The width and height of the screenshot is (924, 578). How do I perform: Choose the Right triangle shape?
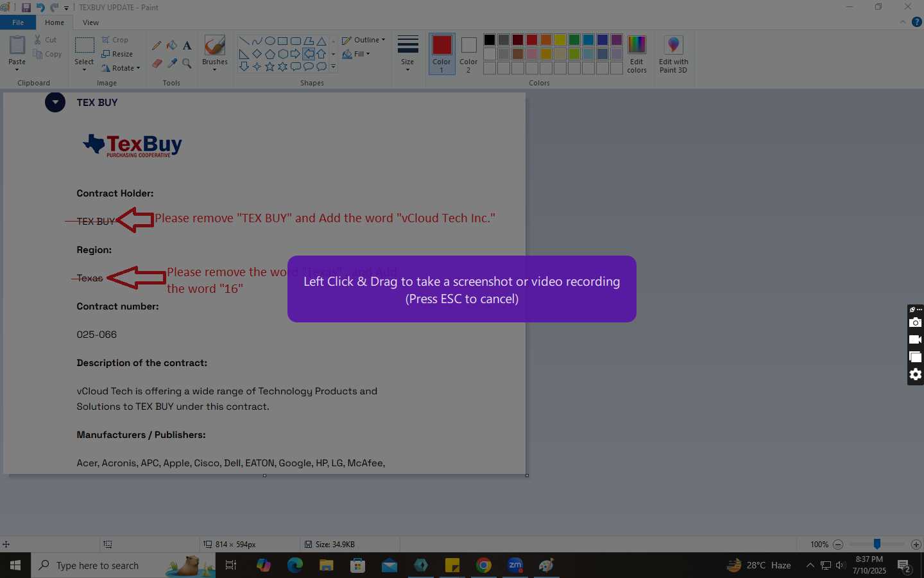pos(244,54)
